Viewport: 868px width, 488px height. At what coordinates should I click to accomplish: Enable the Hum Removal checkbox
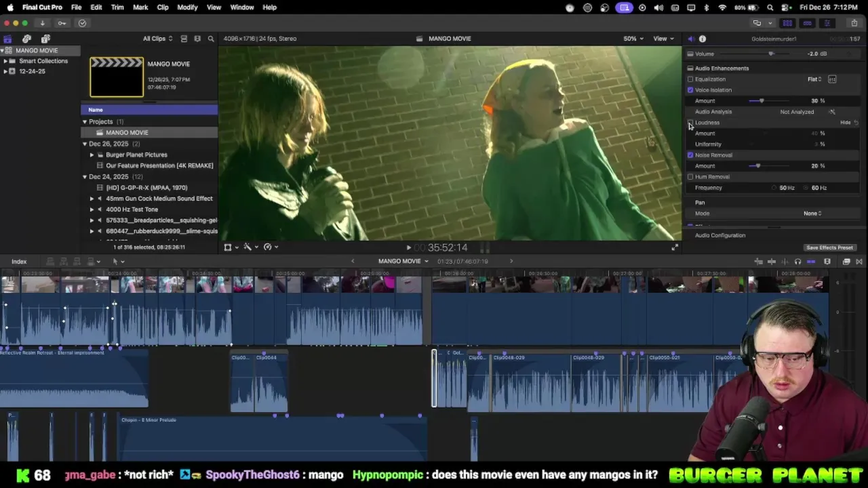pyautogui.click(x=690, y=177)
